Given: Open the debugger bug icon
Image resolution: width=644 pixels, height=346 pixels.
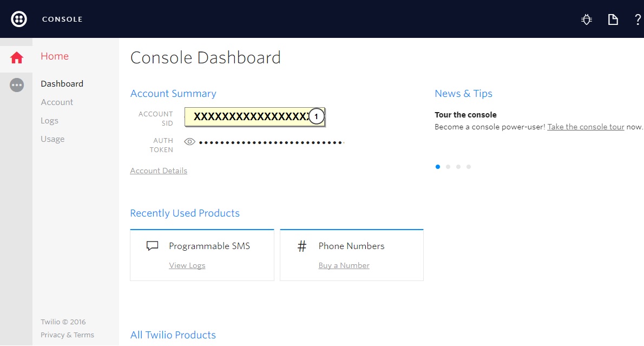Looking at the screenshot, I should click(x=587, y=19).
